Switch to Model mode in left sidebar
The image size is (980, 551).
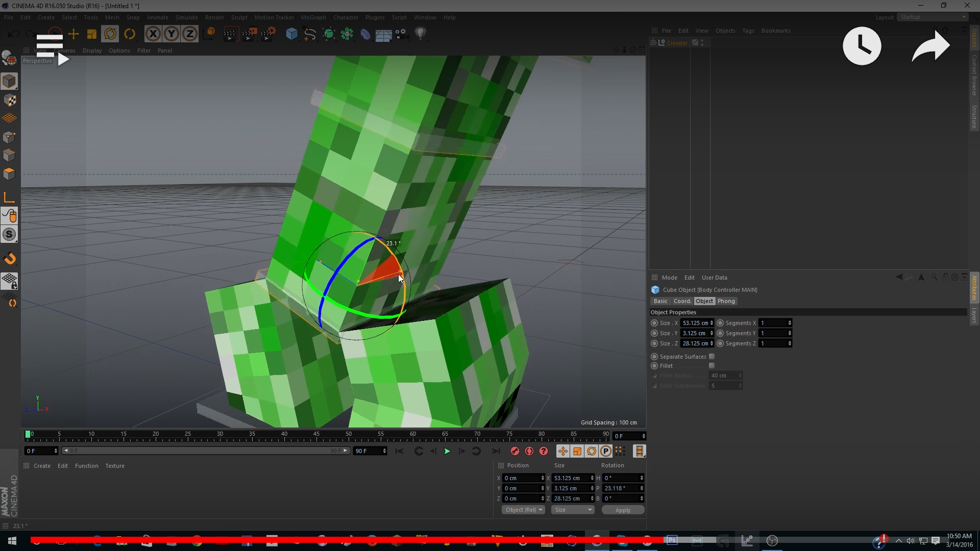pyautogui.click(x=9, y=81)
